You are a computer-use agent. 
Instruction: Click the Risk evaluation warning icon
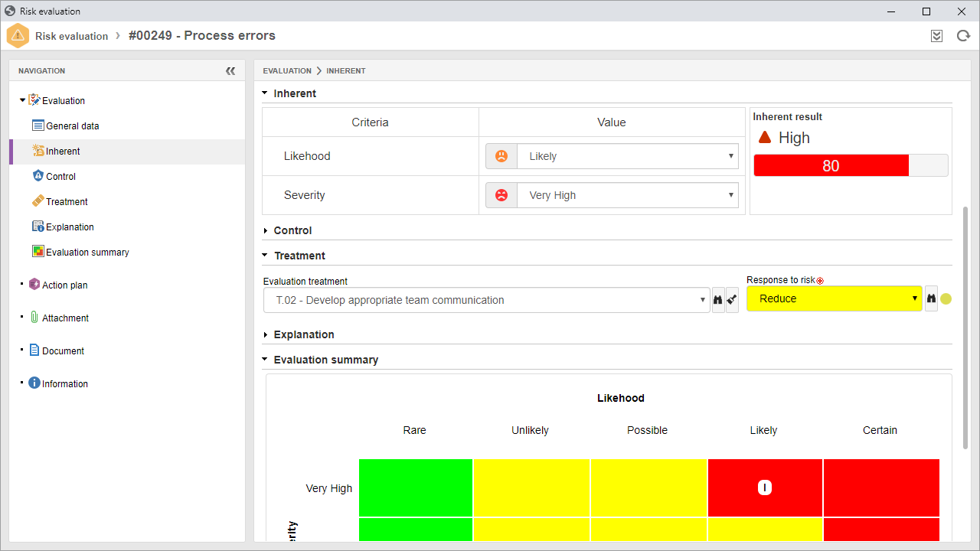click(x=18, y=36)
